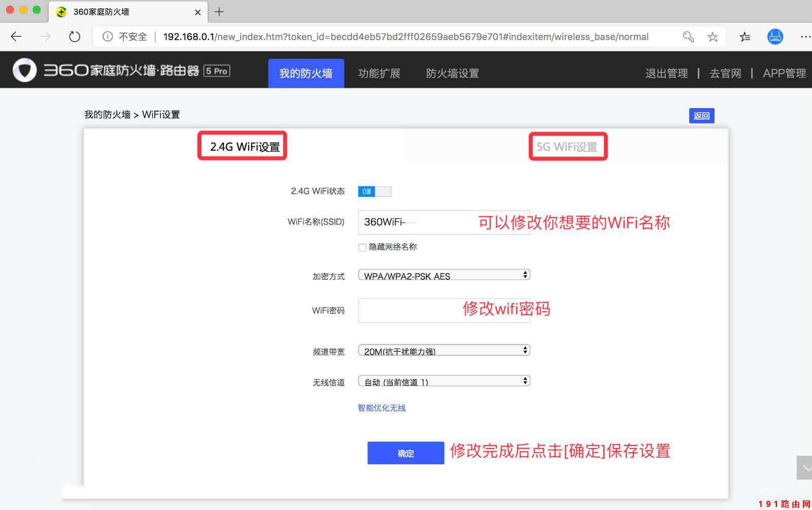
Task: Enable the 隐藏网络名称 checkbox
Action: 362,247
